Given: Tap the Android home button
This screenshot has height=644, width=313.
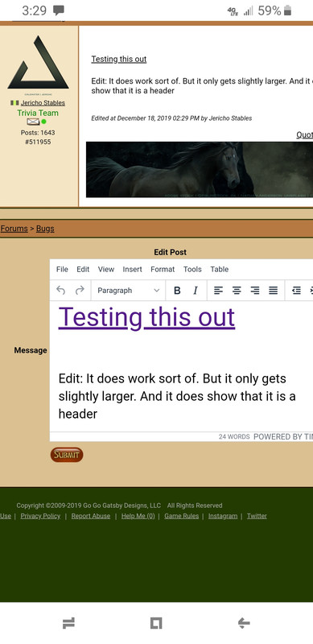Looking at the screenshot, I should click(x=156, y=623).
